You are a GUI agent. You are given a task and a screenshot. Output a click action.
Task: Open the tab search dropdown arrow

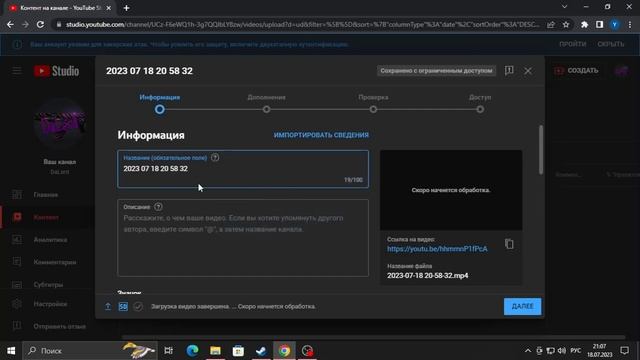(x=564, y=7)
